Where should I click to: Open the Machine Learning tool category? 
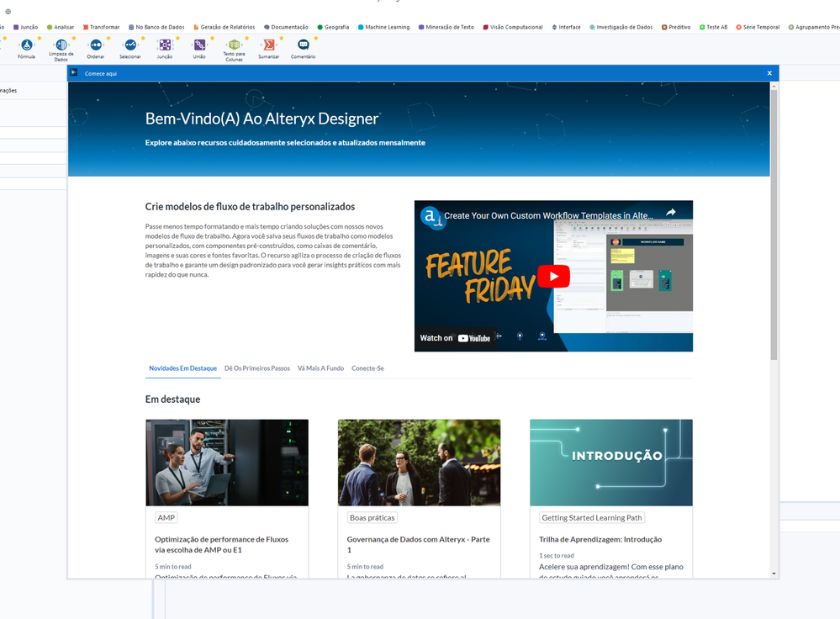tap(384, 27)
